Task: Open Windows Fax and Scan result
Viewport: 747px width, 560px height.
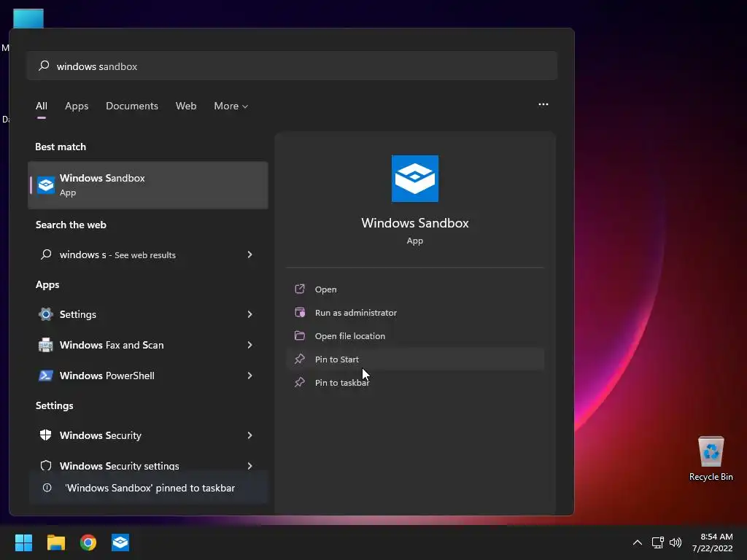Action: point(147,345)
